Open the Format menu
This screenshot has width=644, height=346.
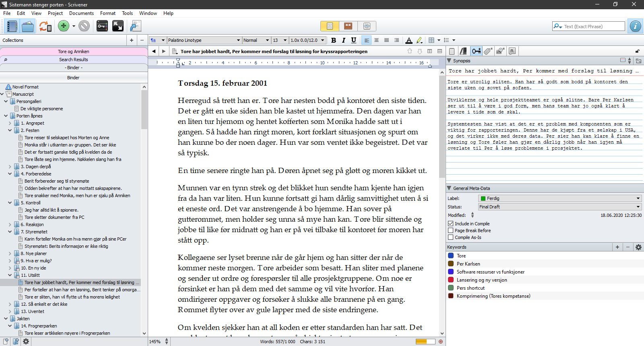tap(108, 13)
